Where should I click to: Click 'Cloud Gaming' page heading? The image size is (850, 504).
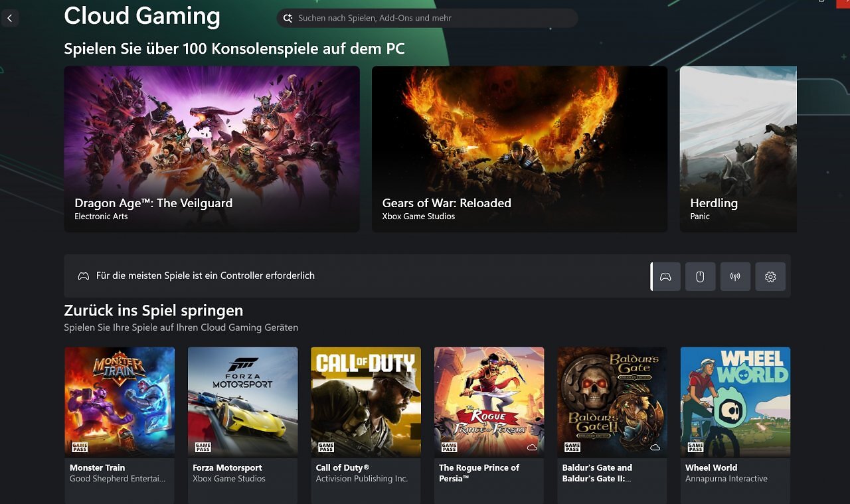pos(142,16)
